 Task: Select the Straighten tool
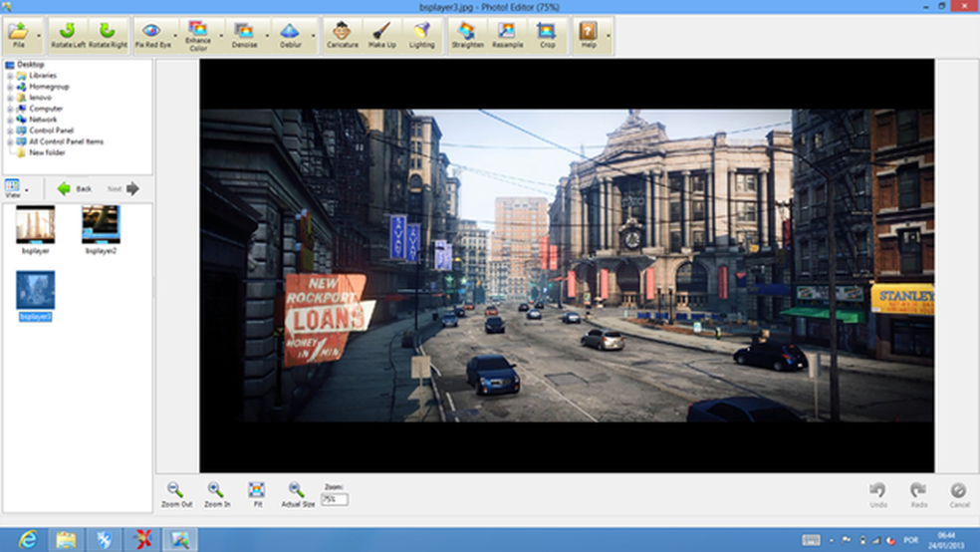[467, 35]
